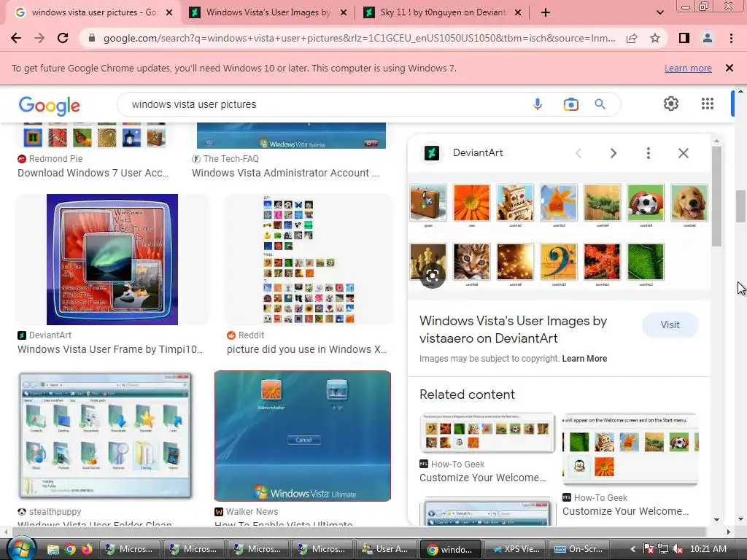Show next image in preview panel
747x560 pixels.
click(x=614, y=153)
